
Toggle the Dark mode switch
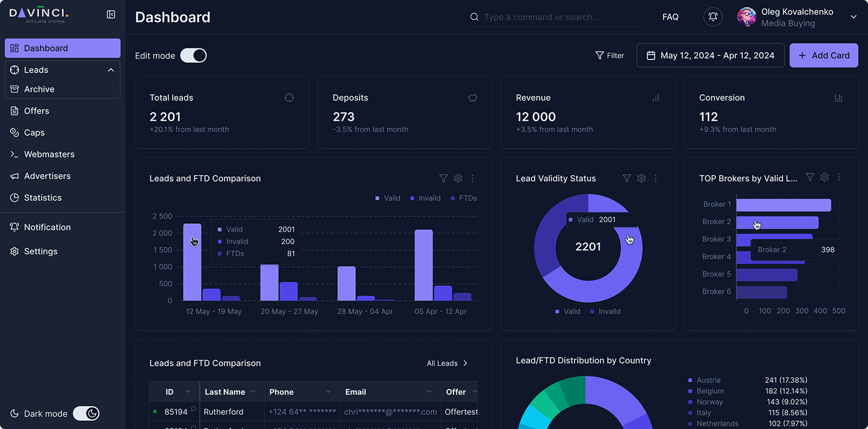(86, 414)
